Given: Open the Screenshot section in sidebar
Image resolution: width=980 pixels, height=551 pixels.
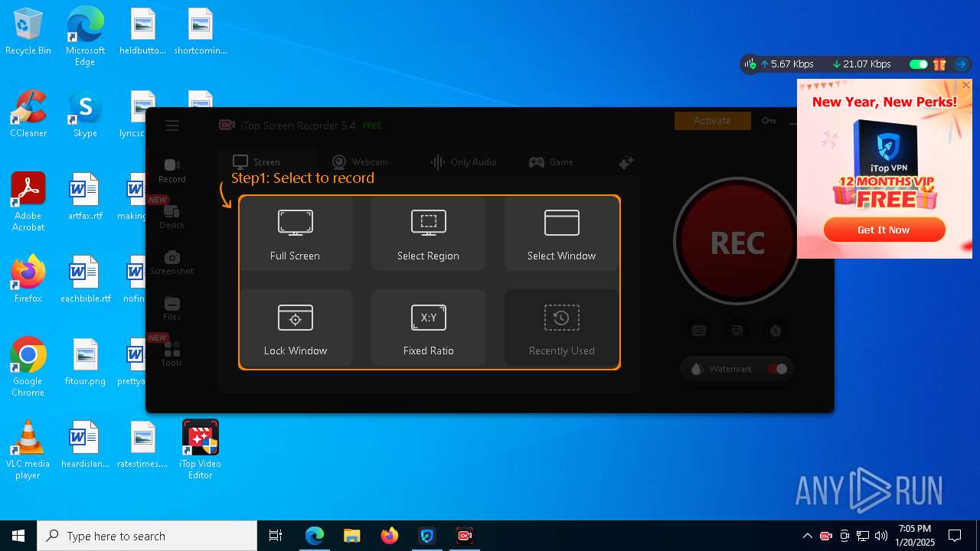Looking at the screenshot, I should point(172,262).
